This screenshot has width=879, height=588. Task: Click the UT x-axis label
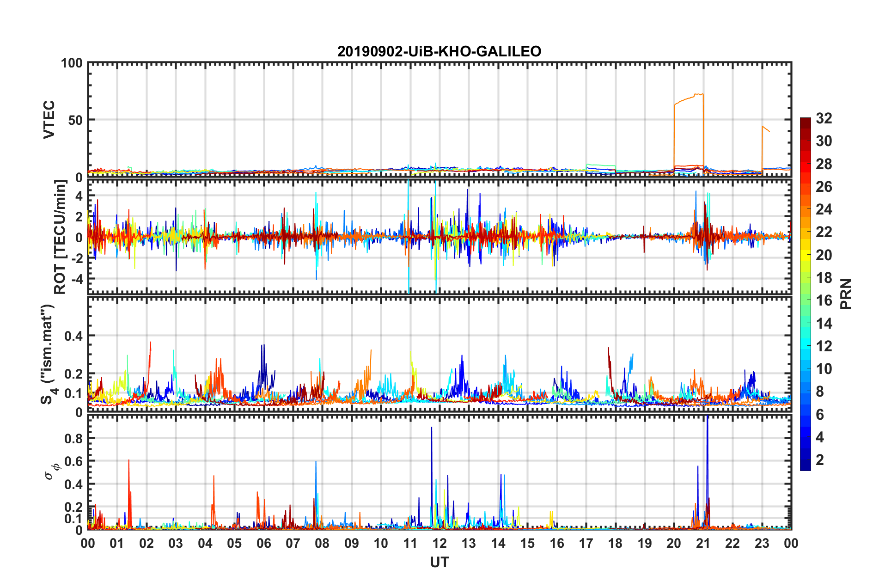tap(439, 562)
